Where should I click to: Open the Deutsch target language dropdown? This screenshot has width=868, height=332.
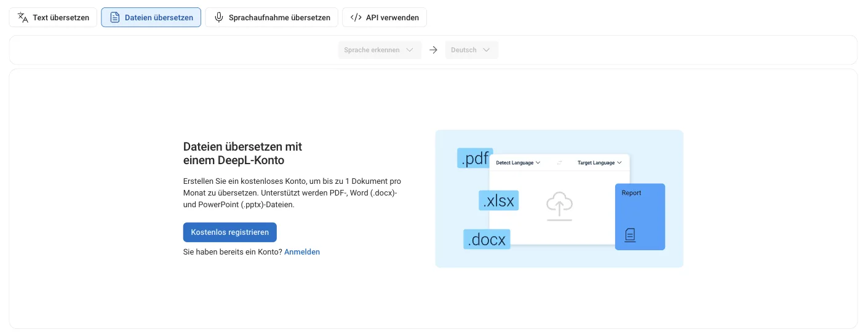[x=472, y=50]
